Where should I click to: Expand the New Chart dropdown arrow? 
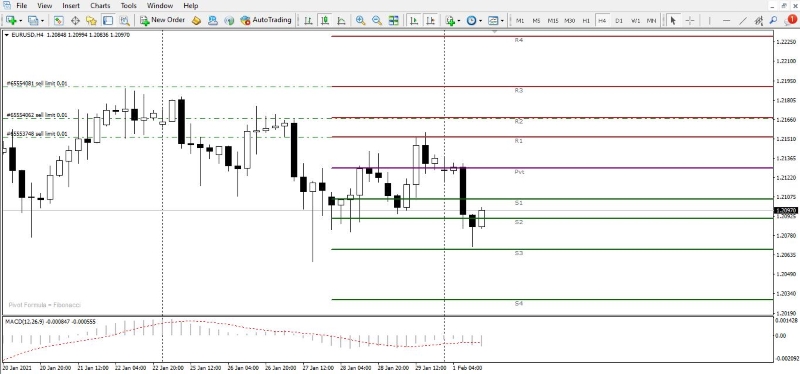(x=20, y=21)
